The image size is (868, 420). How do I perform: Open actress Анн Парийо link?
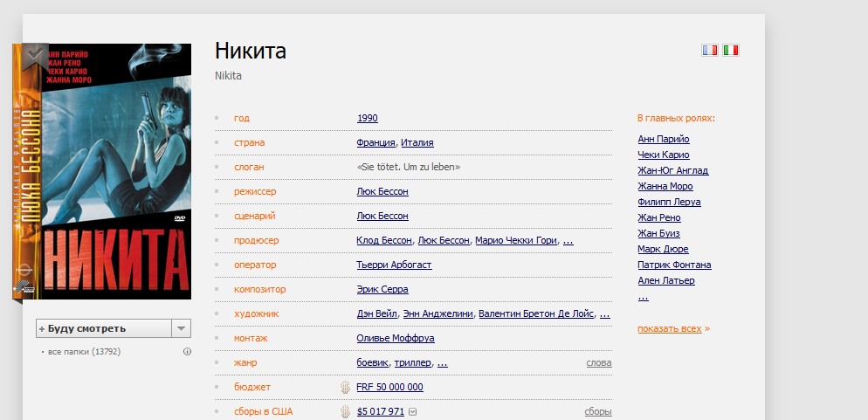coord(664,139)
